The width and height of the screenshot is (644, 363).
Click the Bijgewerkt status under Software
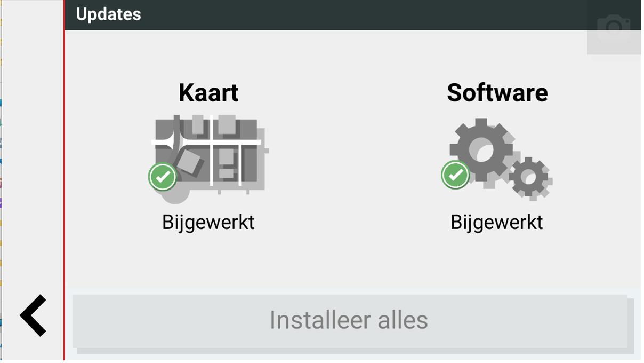497,222
